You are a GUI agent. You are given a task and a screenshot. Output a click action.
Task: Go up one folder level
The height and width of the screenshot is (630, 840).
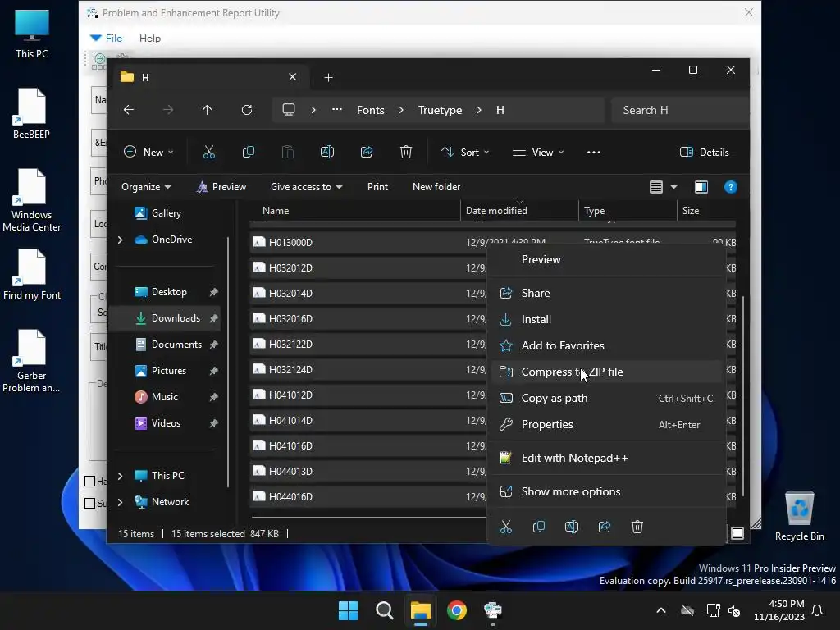click(208, 110)
